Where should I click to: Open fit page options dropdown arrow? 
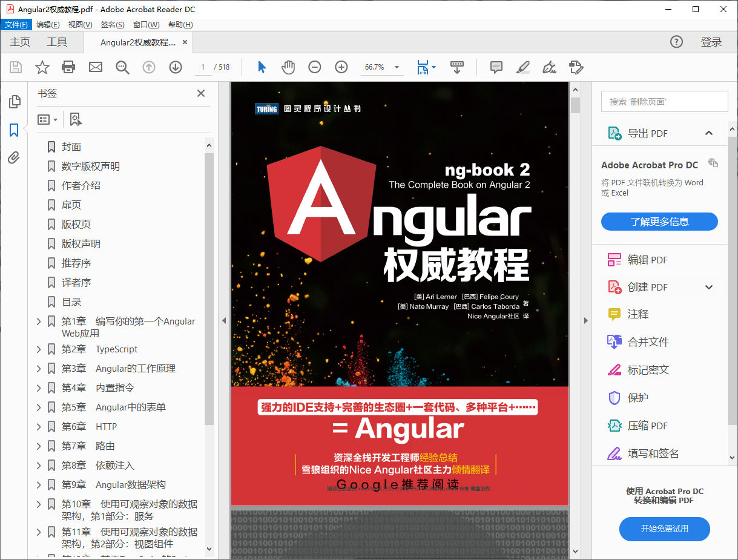[433, 67]
